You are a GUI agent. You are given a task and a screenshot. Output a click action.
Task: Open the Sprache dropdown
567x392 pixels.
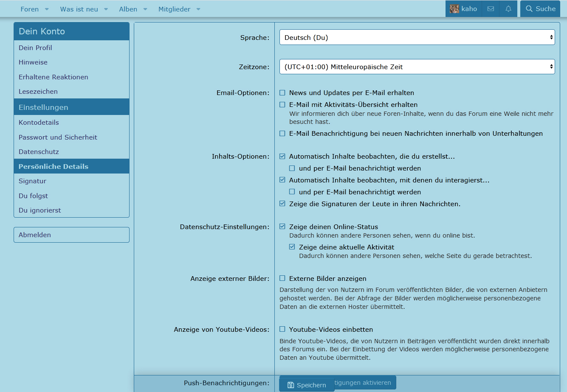click(417, 37)
